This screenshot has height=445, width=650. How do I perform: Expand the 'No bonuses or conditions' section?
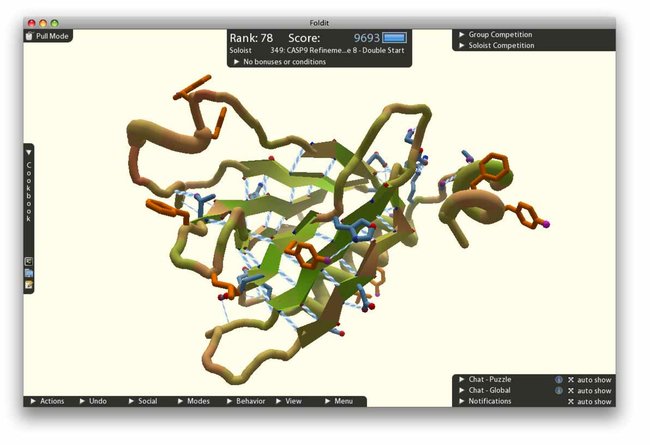(237, 62)
